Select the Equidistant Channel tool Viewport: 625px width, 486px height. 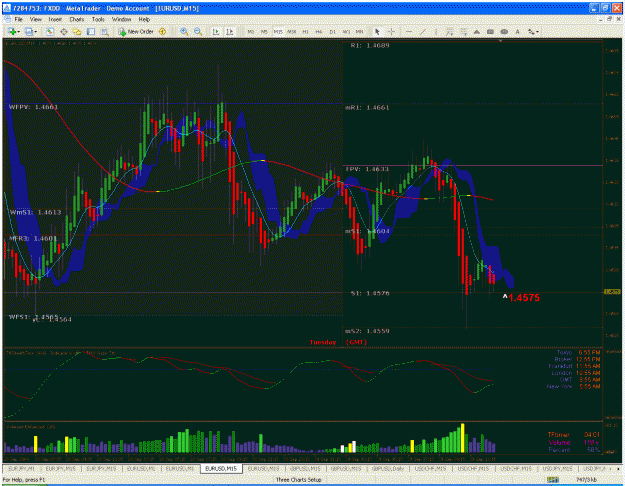(450, 31)
